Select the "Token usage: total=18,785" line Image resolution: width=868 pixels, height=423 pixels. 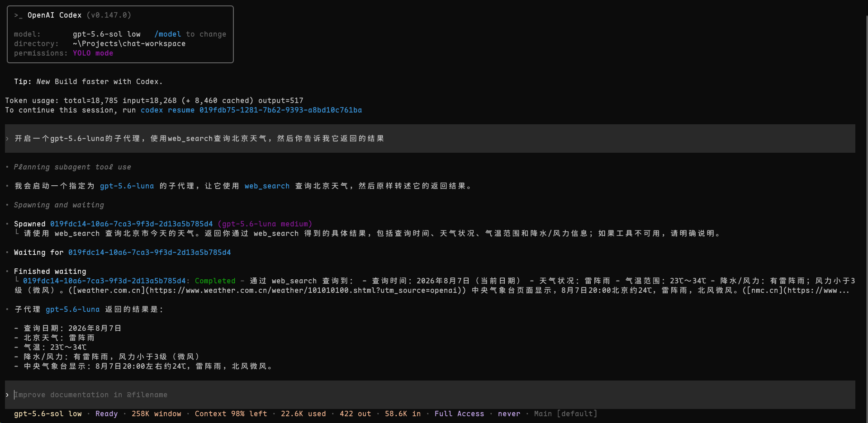154,101
